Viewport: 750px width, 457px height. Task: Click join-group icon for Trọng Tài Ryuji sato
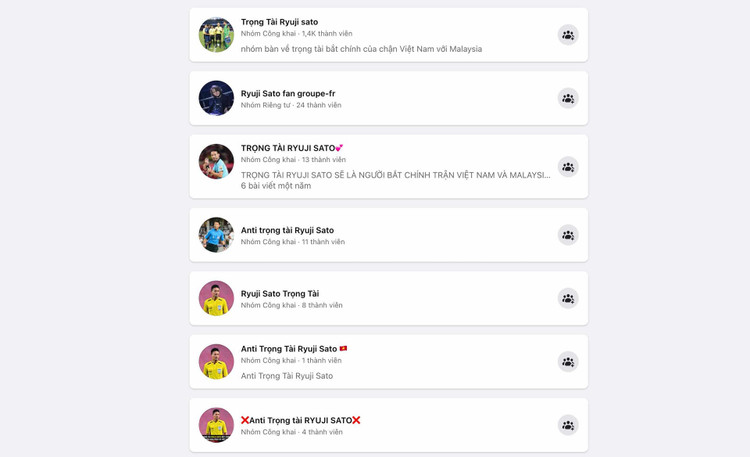click(568, 35)
